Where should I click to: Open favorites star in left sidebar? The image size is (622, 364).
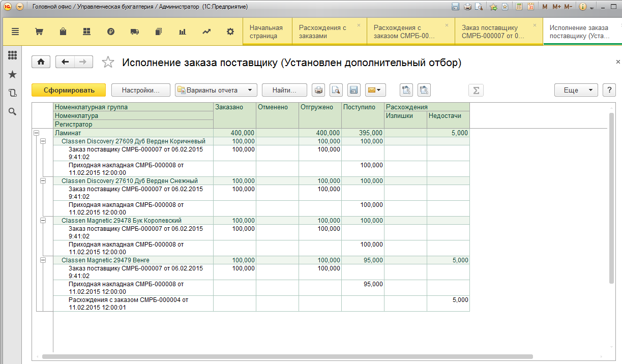point(13,75)
